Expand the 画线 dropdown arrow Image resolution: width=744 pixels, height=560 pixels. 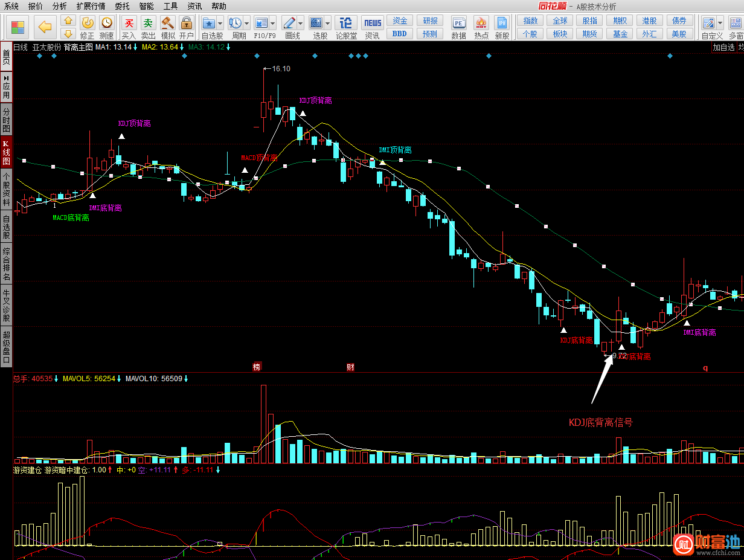(300, 24)
